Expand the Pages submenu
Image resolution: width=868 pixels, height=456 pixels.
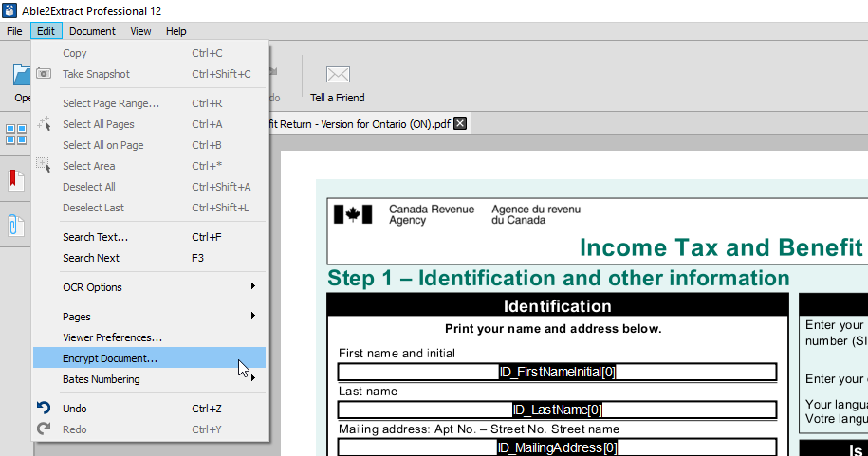pos(150,317)
